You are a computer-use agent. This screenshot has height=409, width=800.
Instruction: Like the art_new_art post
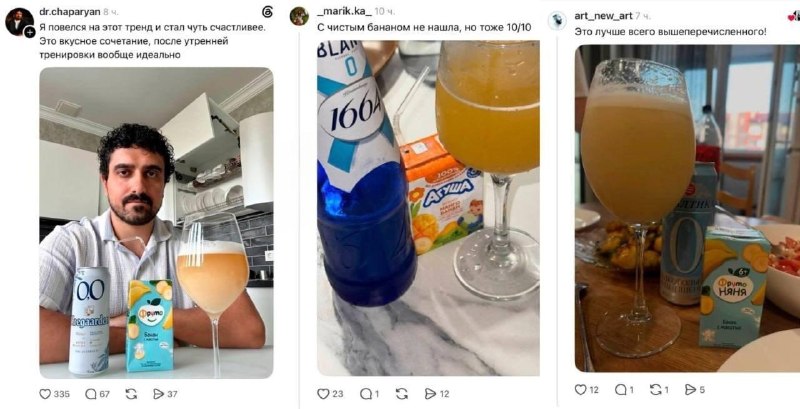[581, 390]
